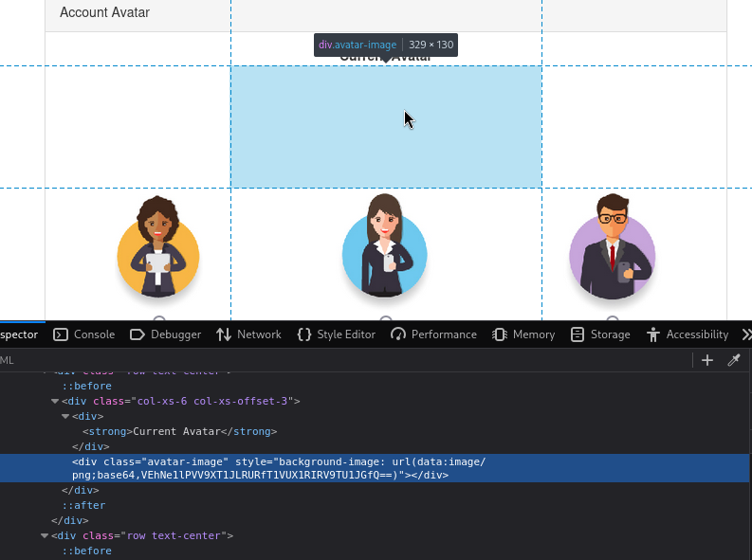The height and width of the screenshot is (560, 752).
Task: Click the create new node plus icon
Action: (x=706, y=360)
